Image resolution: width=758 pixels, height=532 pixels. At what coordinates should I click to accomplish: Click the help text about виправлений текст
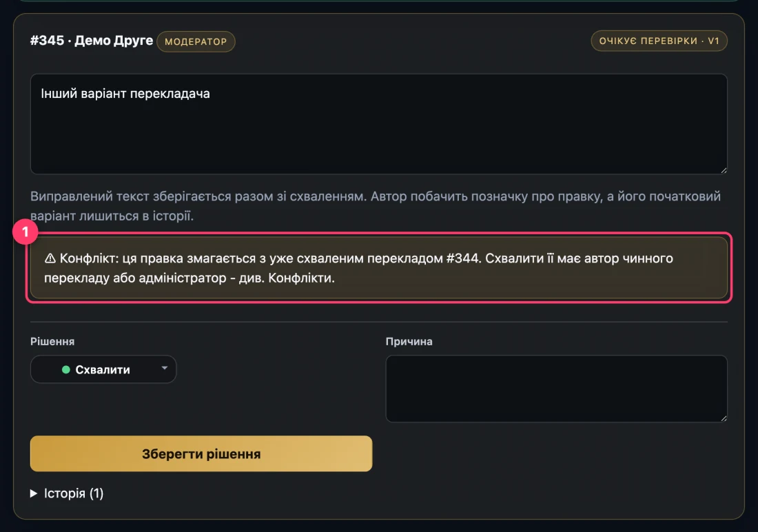tap(376, 206)
